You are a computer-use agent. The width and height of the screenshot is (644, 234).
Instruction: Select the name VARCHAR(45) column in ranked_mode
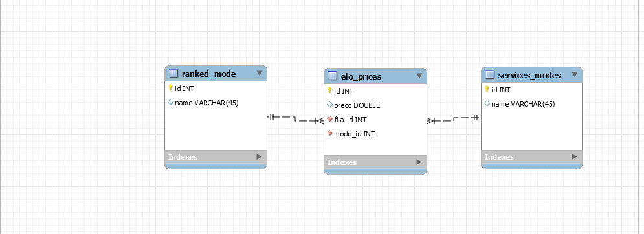click(x=216, y=103)
